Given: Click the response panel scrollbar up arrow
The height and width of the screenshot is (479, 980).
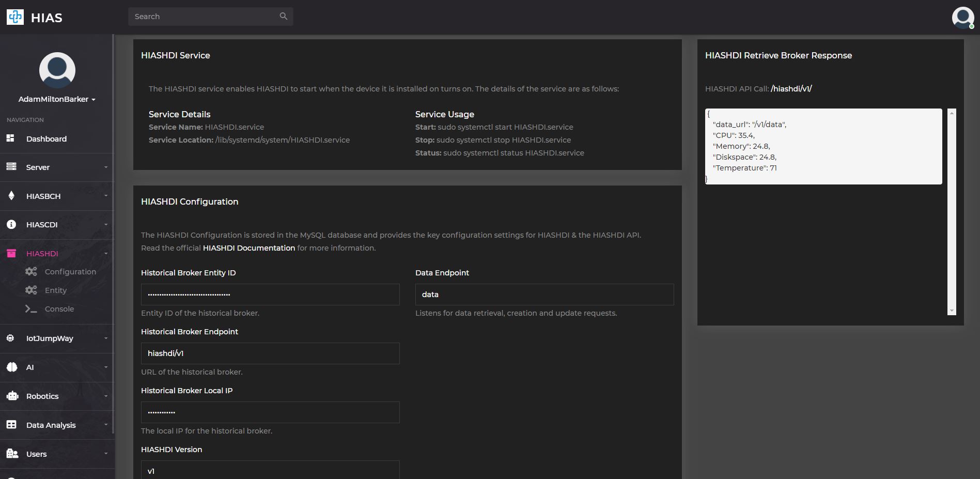Looking at the screenshot, I should tap(952, 112).
